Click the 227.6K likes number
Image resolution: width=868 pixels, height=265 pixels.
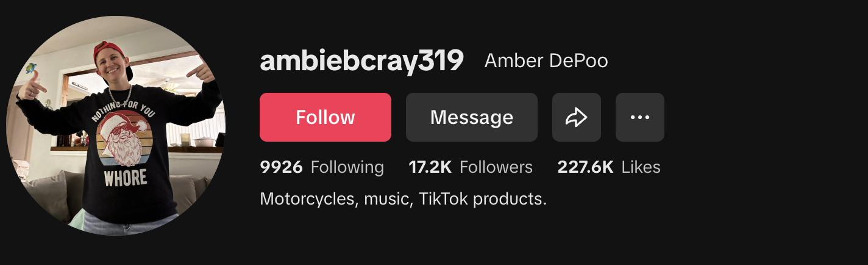585,167
